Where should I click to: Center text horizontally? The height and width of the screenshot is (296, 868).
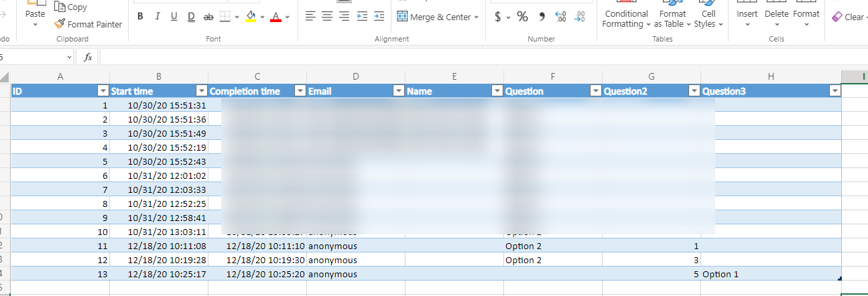[327, 17]
